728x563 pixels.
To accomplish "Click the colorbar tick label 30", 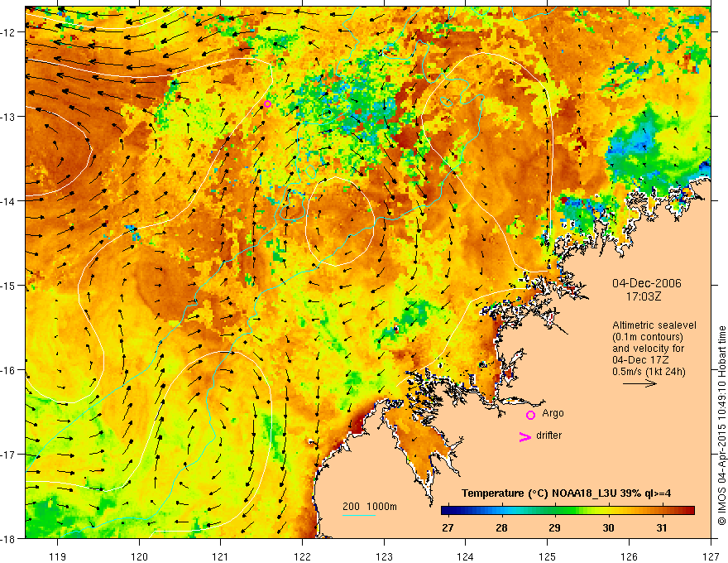I will 608,528.
